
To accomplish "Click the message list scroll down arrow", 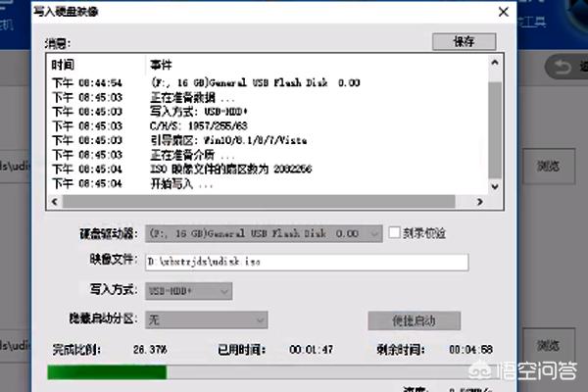I will point(495,186).
